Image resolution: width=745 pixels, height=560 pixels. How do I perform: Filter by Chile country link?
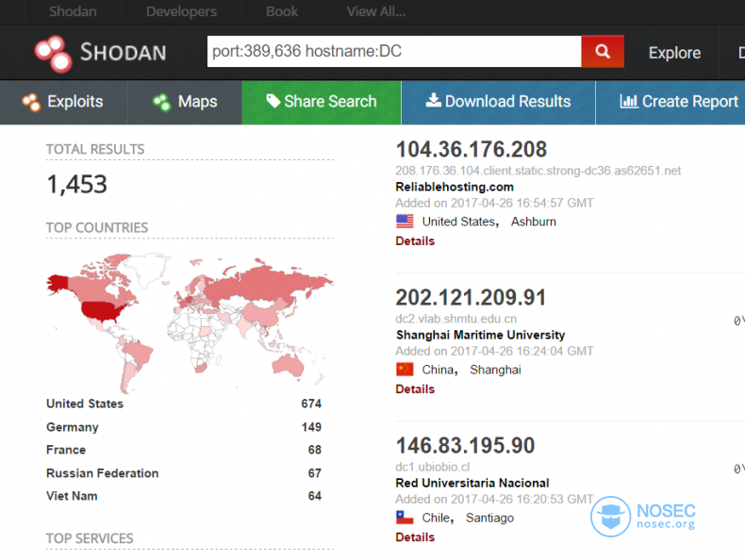(438, 518)
